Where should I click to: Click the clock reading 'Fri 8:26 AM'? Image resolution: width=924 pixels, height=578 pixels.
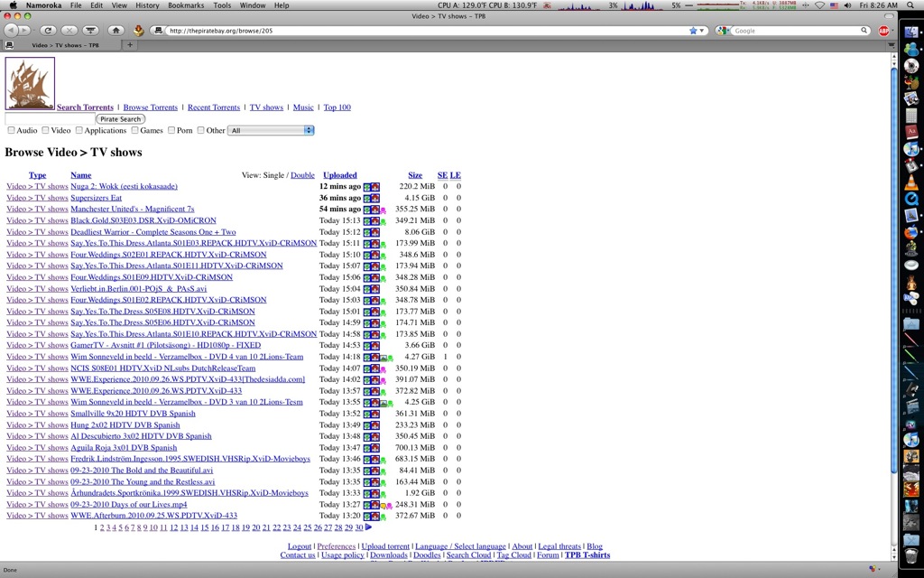click(x=879, y=5)
